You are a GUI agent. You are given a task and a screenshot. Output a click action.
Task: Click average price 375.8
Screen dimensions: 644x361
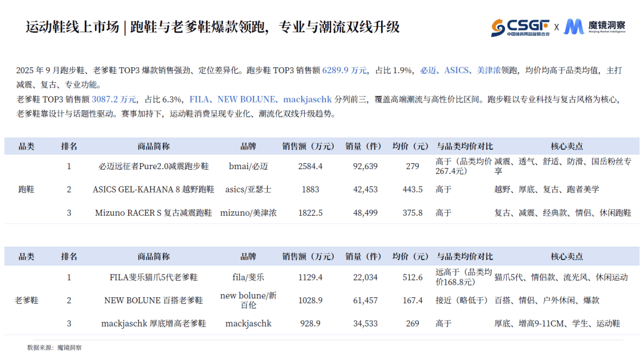click(413, 213)
